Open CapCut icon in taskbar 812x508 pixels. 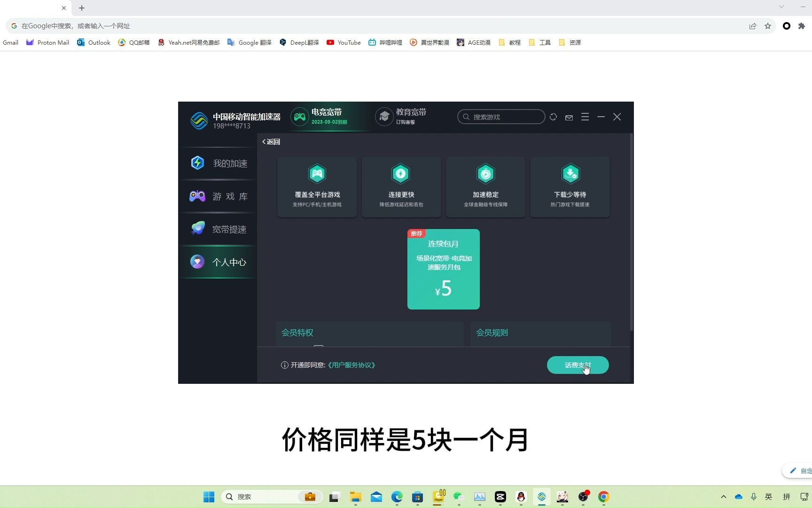click(500, 497)
